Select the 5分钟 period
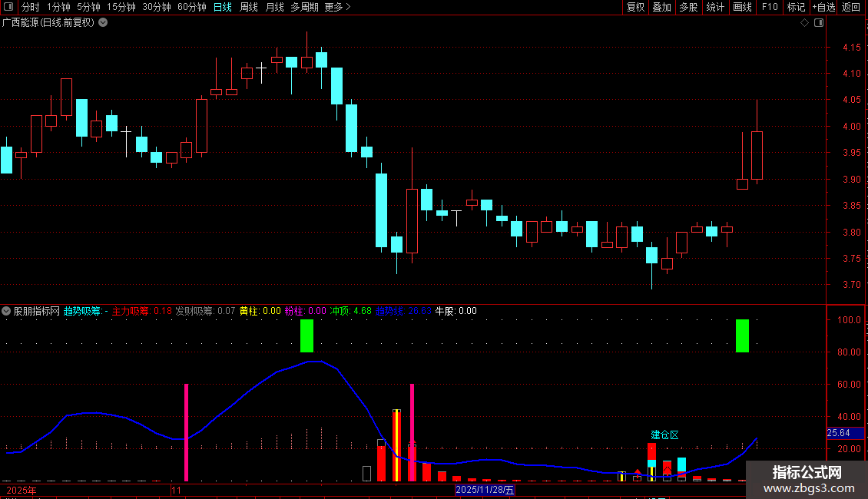Viewport: 868px width, 499px height. (x=88, y=7)
